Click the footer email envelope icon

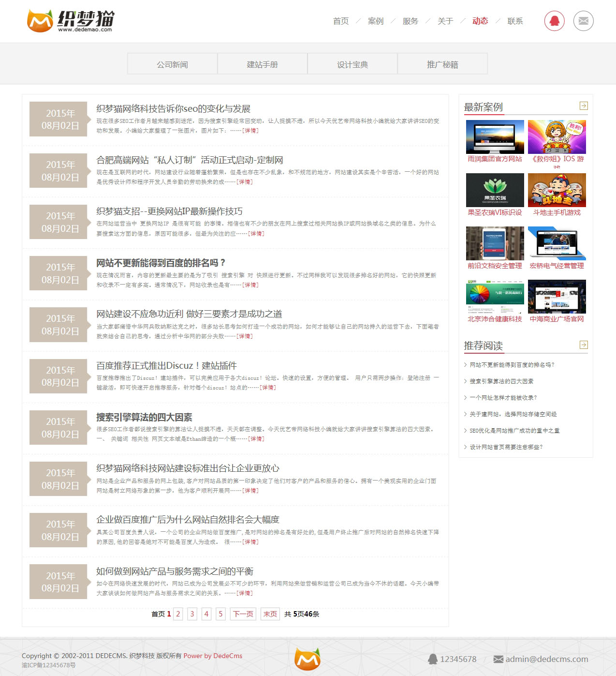pos(498,659)
